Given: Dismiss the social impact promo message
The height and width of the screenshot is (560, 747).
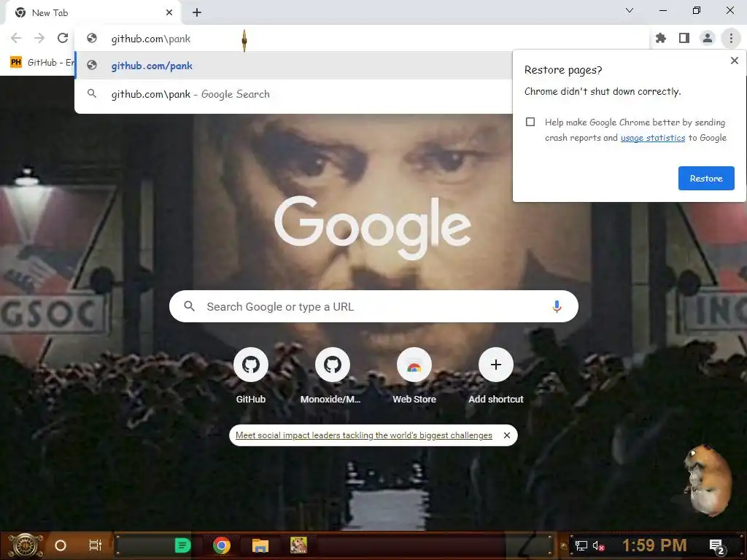Looking at the screenshot, I should click(507, 435).
